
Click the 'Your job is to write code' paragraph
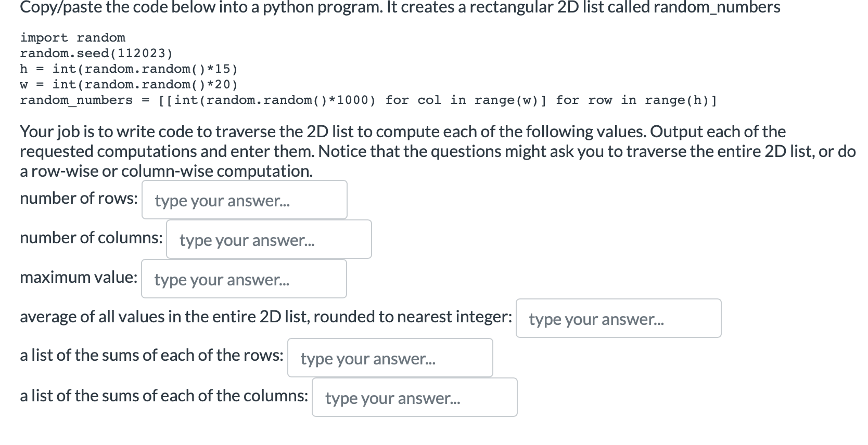(438, 151)
